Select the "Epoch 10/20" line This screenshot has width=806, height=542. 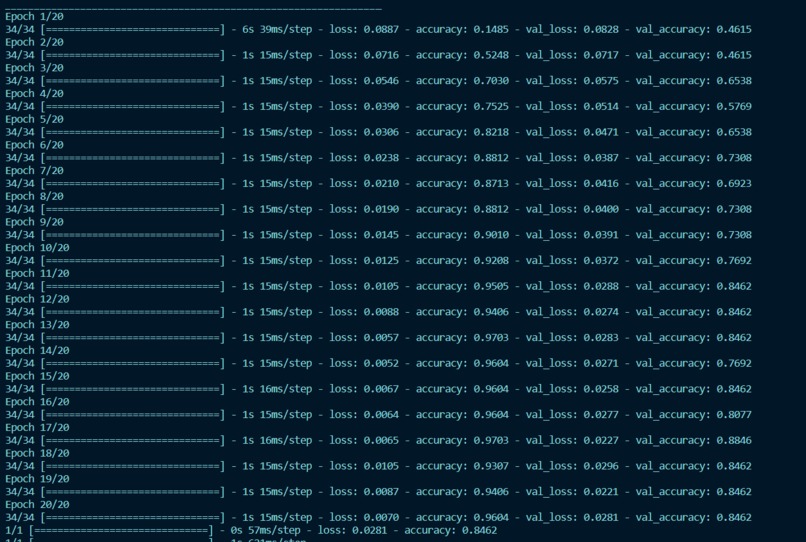[x=37, y=248]
